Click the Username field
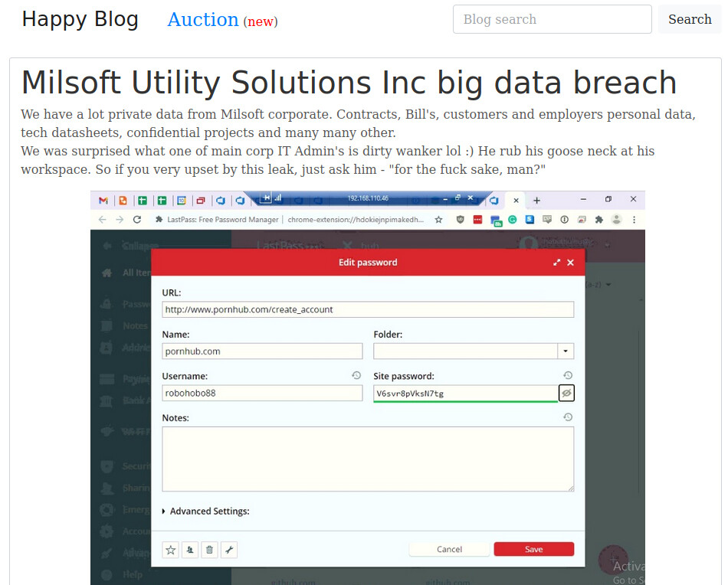The image size is (728, 585). pyautogui.click(x=262, y=393)
